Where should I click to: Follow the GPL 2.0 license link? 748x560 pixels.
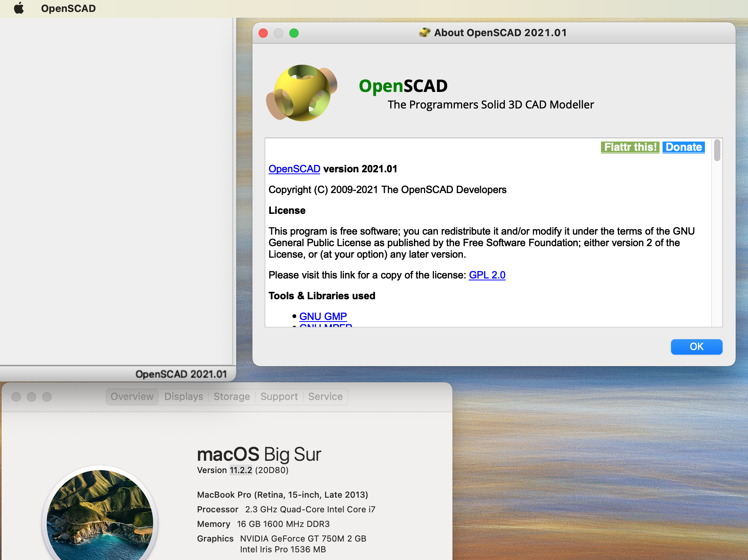[x=487, y=275]
